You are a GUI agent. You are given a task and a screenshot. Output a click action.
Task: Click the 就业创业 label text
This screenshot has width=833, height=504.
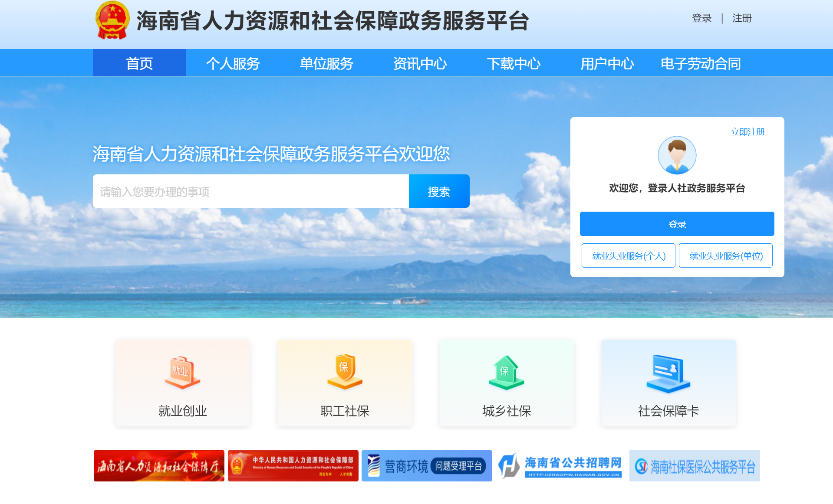(x=182, y=411)
